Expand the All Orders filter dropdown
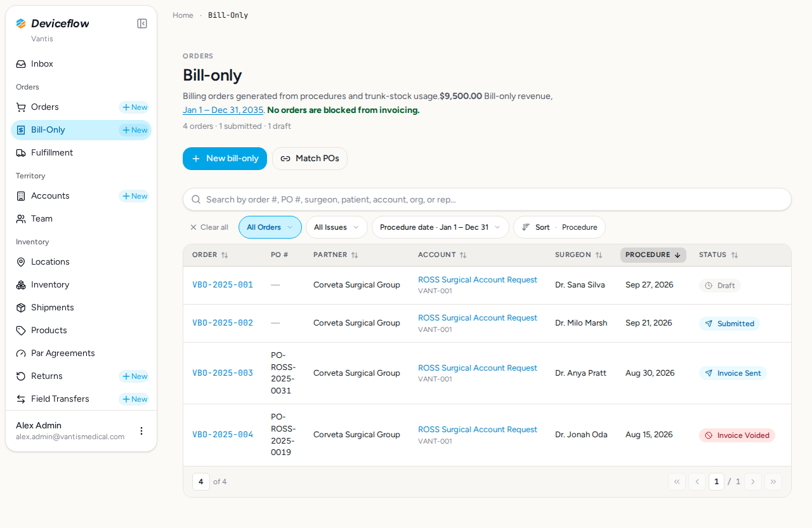 coord(270,227)
